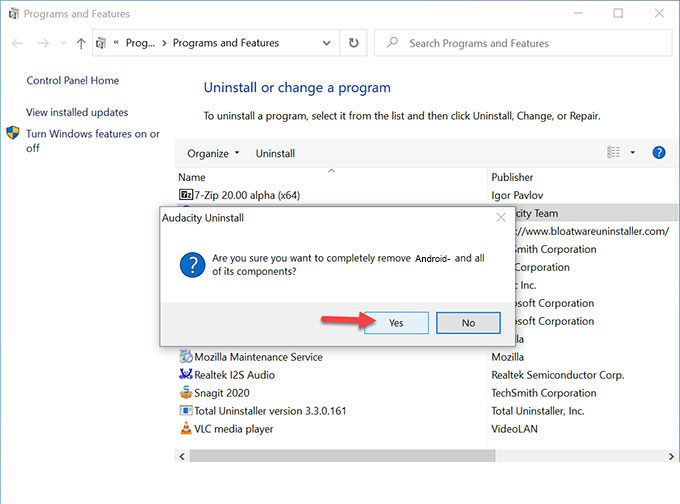The image size is (680, 504).
Task: Open the view options dropdown arrow
Action: (x=632, y=152)
